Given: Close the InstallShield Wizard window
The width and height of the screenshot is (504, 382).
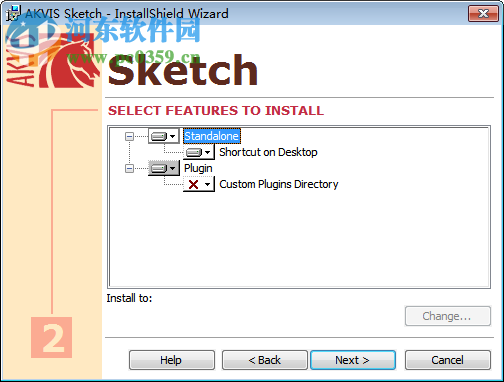Looking at the screenshot, I should pos(483,13).
